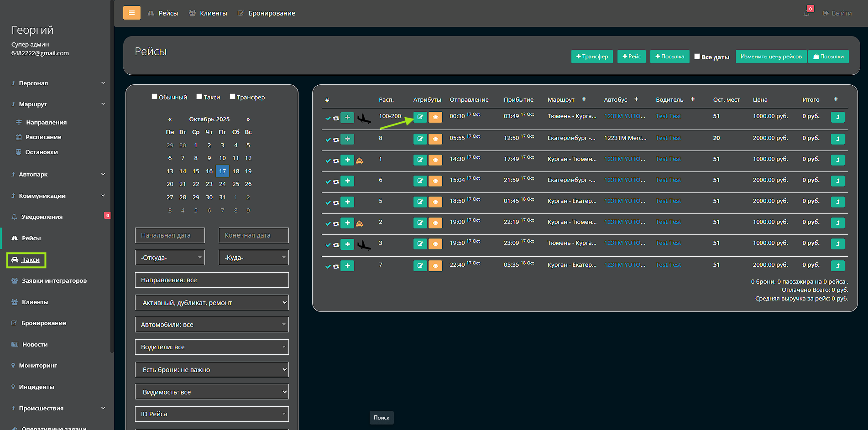The height and width of the screenshot is (430, 868).
Task: Open the Видимость: все dropdown
Action: [x=212, y=392]
